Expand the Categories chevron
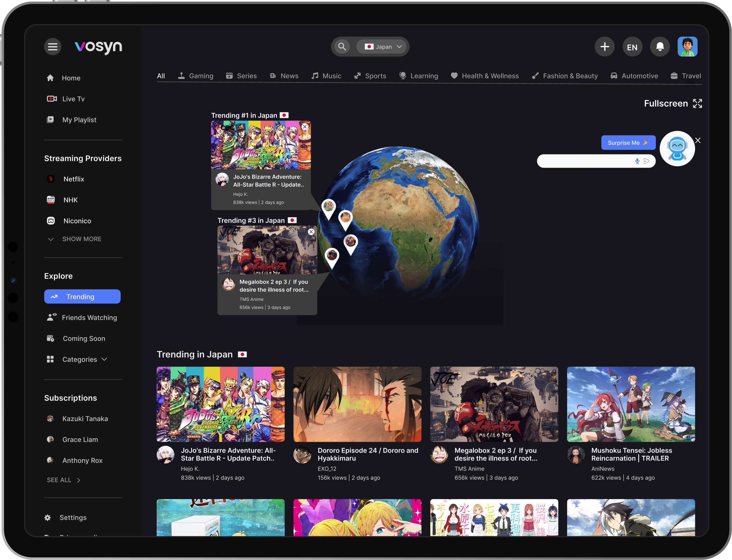Screen dimensions: 732x560 (x=104, y=359)
